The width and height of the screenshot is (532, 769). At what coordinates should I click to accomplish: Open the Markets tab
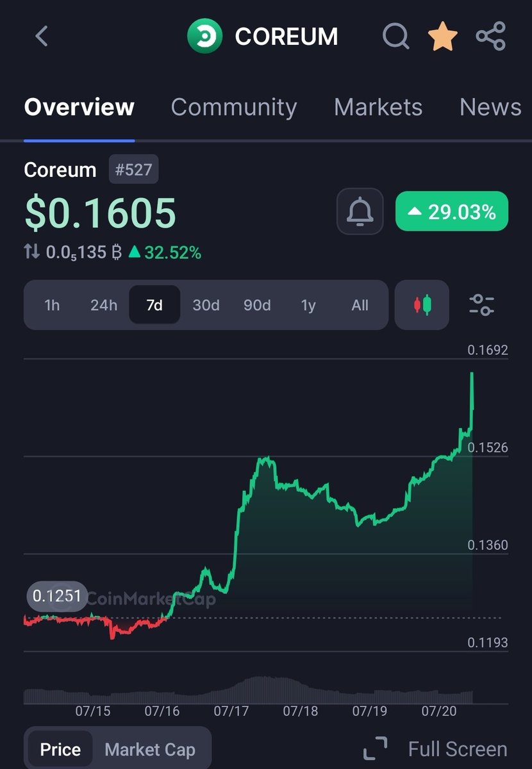[378, 107]
